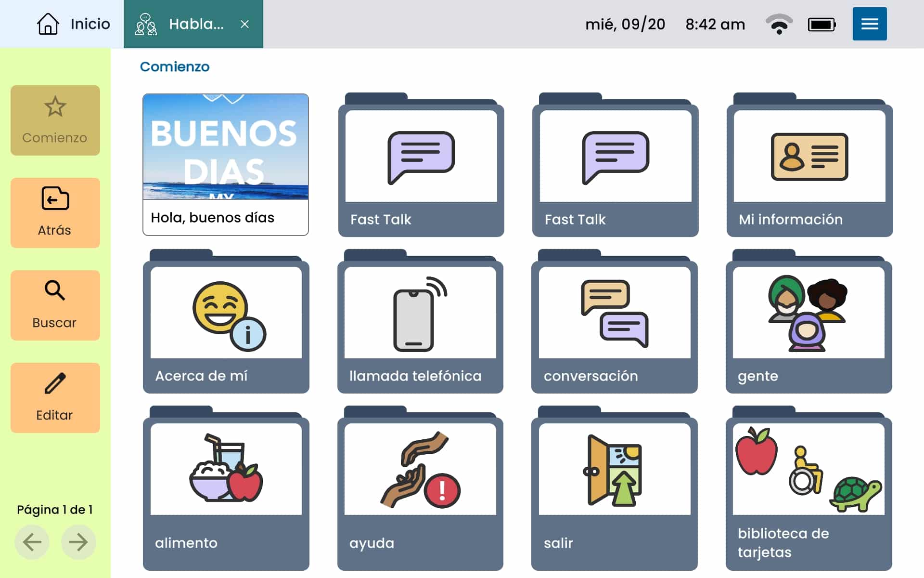This screenshot has height=578, width=924.
Task: Open the Acerca de mí folder
Action: [x=226, y=323]
